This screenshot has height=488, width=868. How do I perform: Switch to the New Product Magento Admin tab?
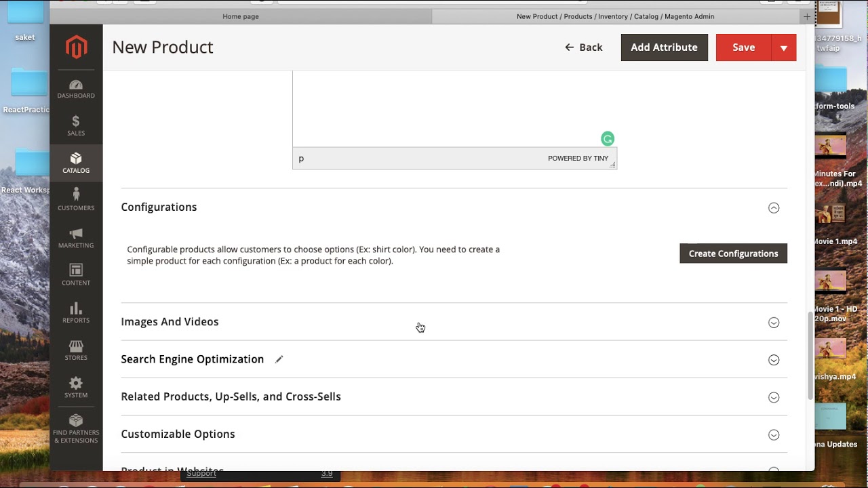click(615, 16)
